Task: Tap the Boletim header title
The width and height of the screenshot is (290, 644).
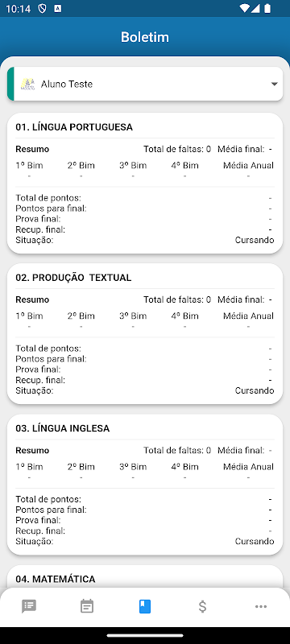Action: 145,37
